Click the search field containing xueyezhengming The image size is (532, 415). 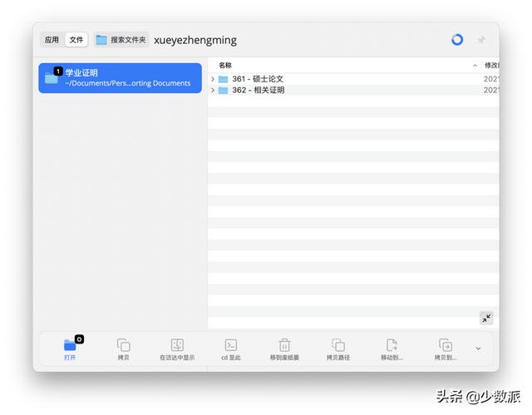pyautogui.click(x=298, y=40)
